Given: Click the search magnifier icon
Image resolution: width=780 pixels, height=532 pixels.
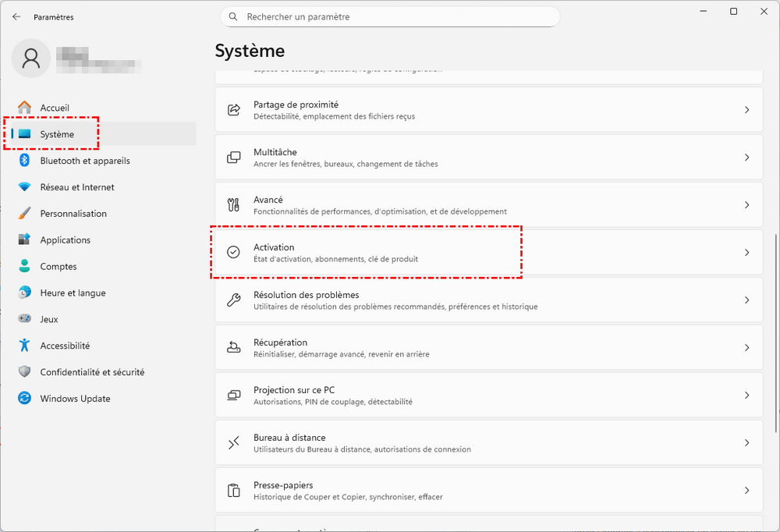Looking at the screenshot, I should click(233, 16).
